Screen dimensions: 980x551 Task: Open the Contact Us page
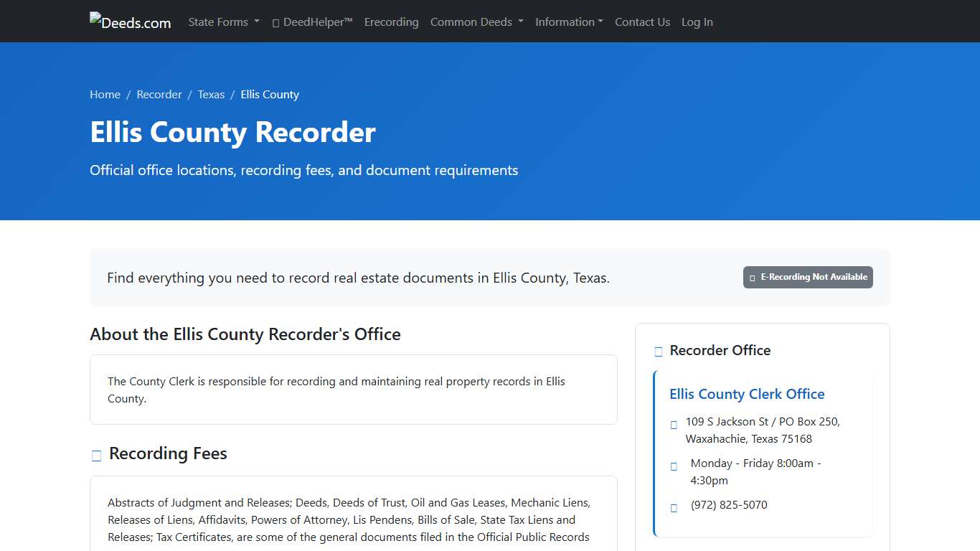[x=642, y=22]
